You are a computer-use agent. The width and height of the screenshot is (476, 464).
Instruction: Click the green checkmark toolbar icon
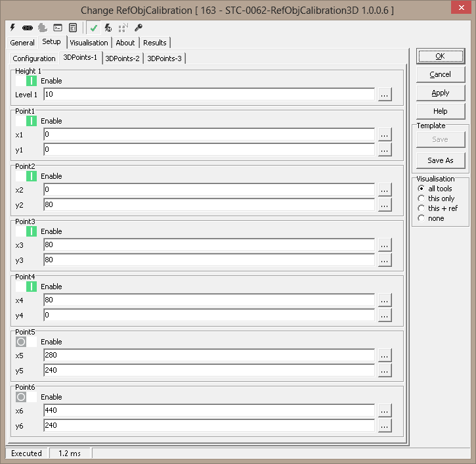(94, 28)
